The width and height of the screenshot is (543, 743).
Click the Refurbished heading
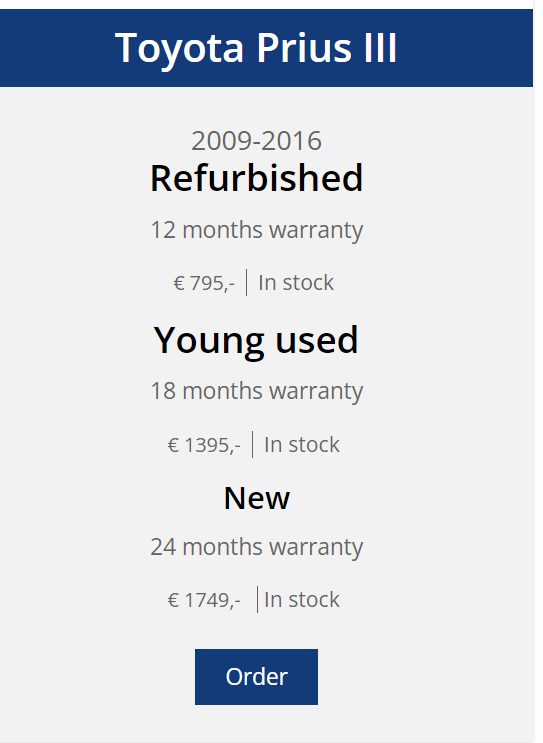256,178
